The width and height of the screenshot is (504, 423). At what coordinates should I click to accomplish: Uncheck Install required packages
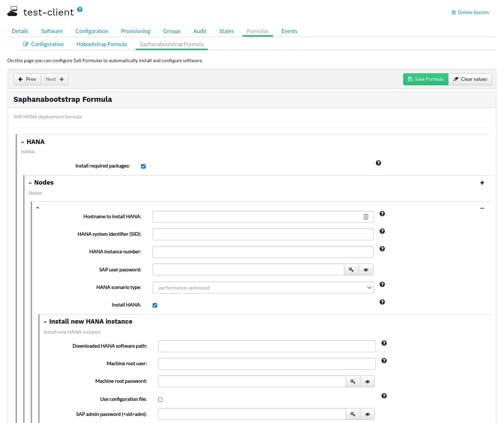[x=143, y=166]
